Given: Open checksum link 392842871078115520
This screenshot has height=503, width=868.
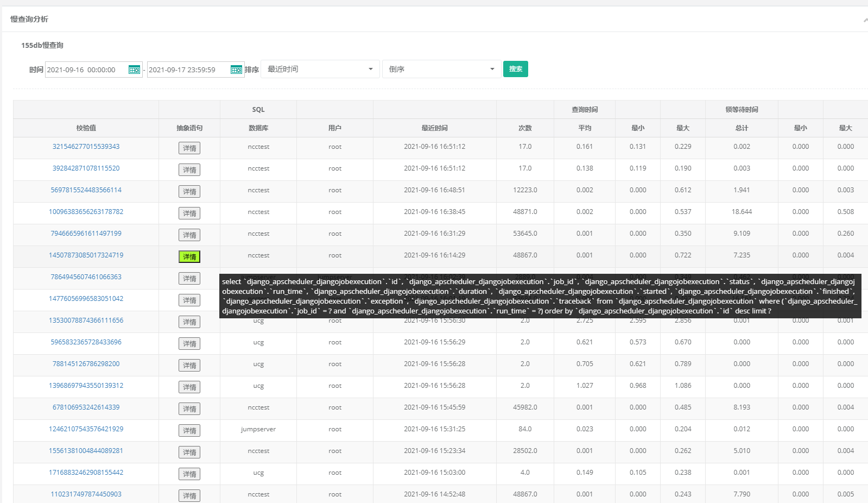Looking at the screenshot, I should pyautogui.click(x=86, y=168).
